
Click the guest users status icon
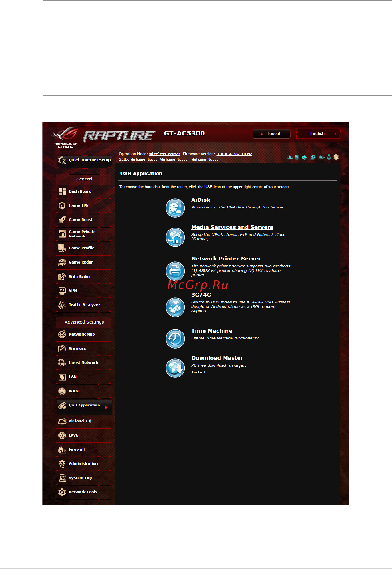point(313,157)
